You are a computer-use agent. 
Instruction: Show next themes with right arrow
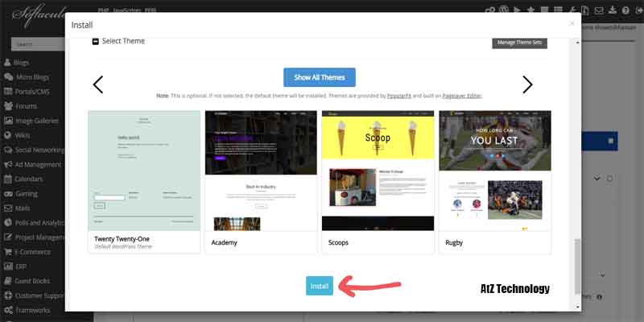click(x=527, y=85)
